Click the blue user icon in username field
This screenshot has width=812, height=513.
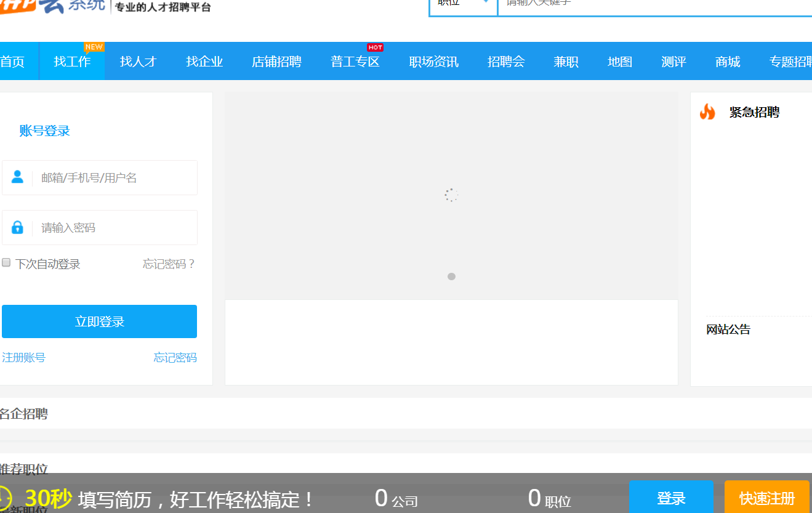click(x=17, y=177)
